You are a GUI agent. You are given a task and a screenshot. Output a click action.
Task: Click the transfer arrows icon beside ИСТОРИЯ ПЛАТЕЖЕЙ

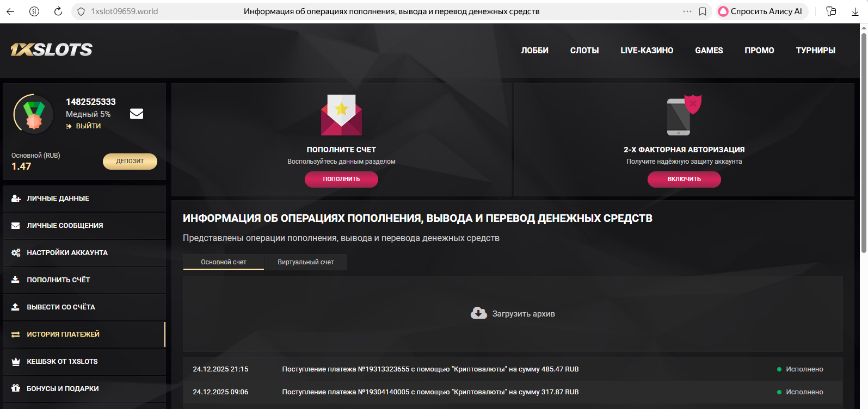pyautogui.click(x=16, y=334)
